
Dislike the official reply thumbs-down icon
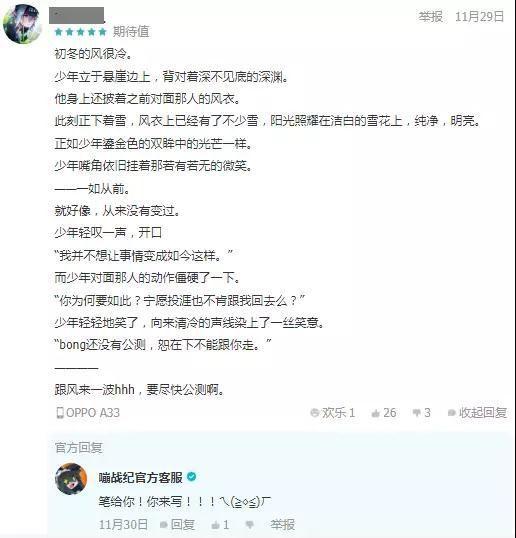(x=250, y=525)
